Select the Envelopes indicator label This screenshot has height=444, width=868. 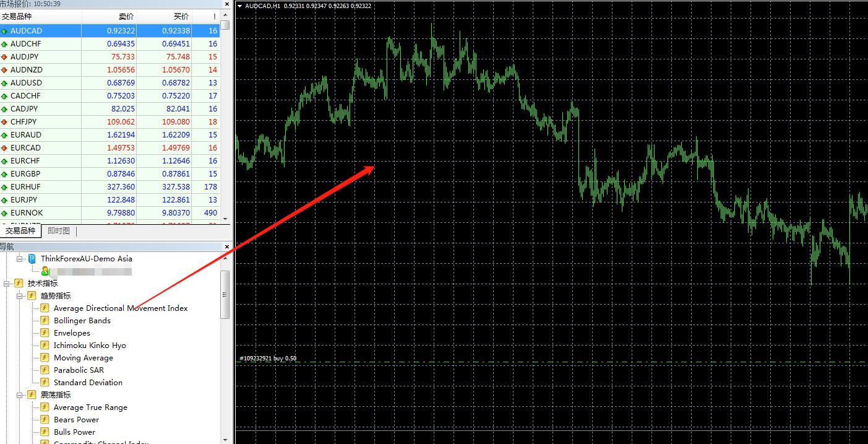72,333
